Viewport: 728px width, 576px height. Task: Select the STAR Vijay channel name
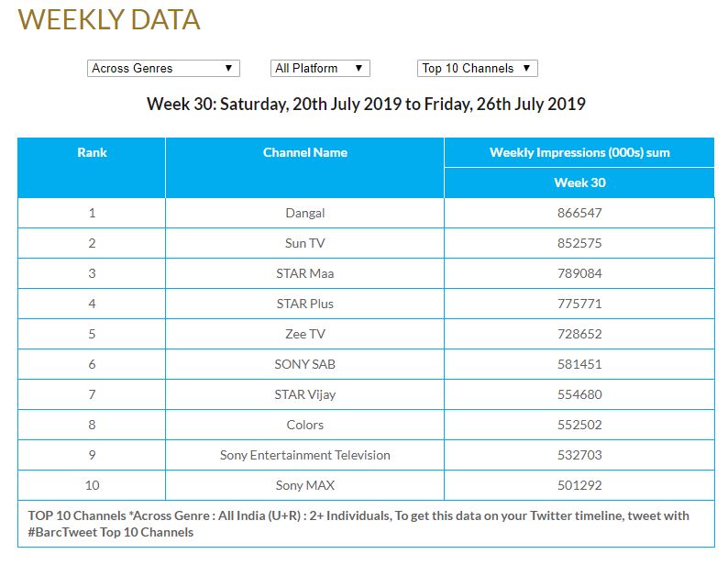(304, 394)
